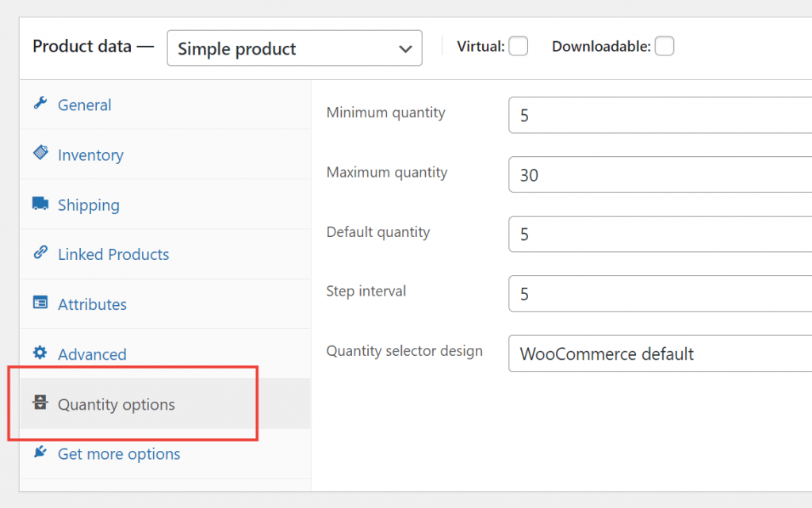Viewport: 812px width, 508px height.
Task: Switch to the General tab
Action: click(84, 104)
